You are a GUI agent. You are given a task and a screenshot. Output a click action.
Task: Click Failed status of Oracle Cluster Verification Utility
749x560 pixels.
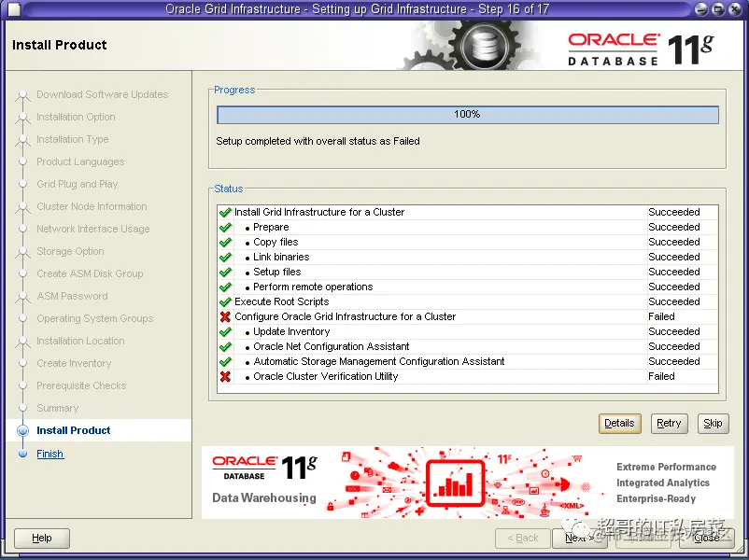[x=661, y=376]
